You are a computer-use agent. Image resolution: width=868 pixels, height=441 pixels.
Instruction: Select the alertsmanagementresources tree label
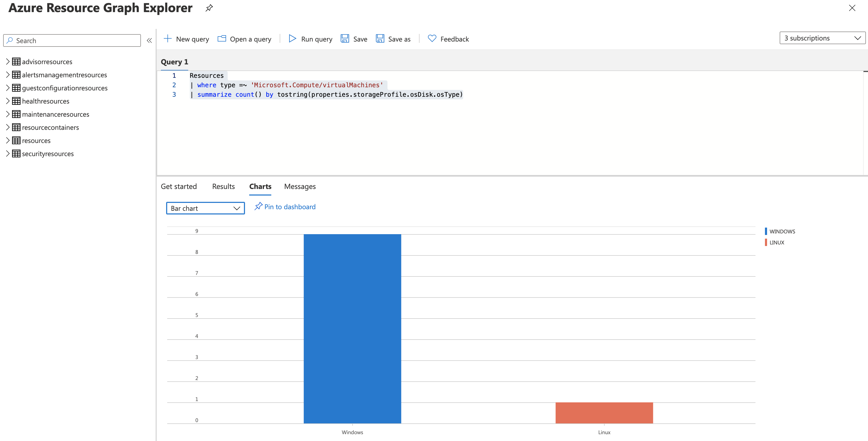(64, 75)
